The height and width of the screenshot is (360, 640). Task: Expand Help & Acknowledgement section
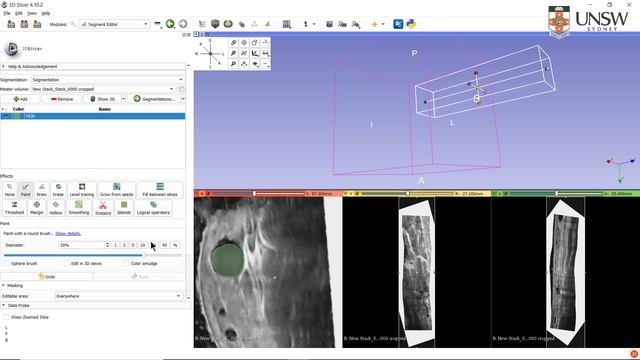(93, 66)
